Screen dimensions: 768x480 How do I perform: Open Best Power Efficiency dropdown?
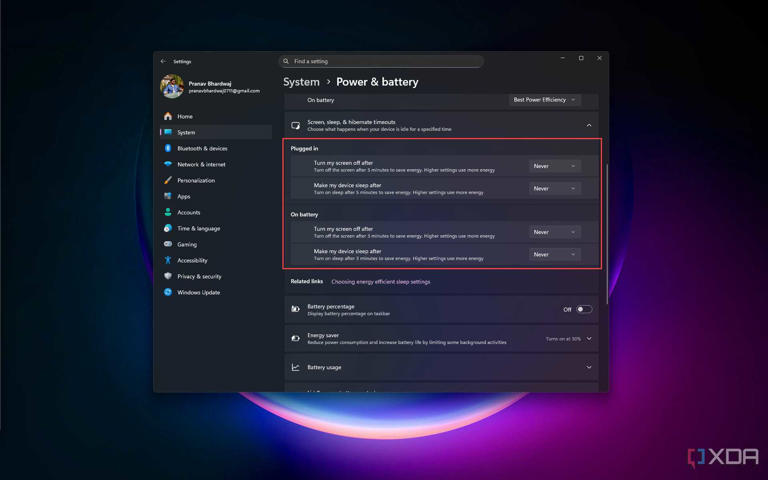pyautogui.click(x=545, y=100)
